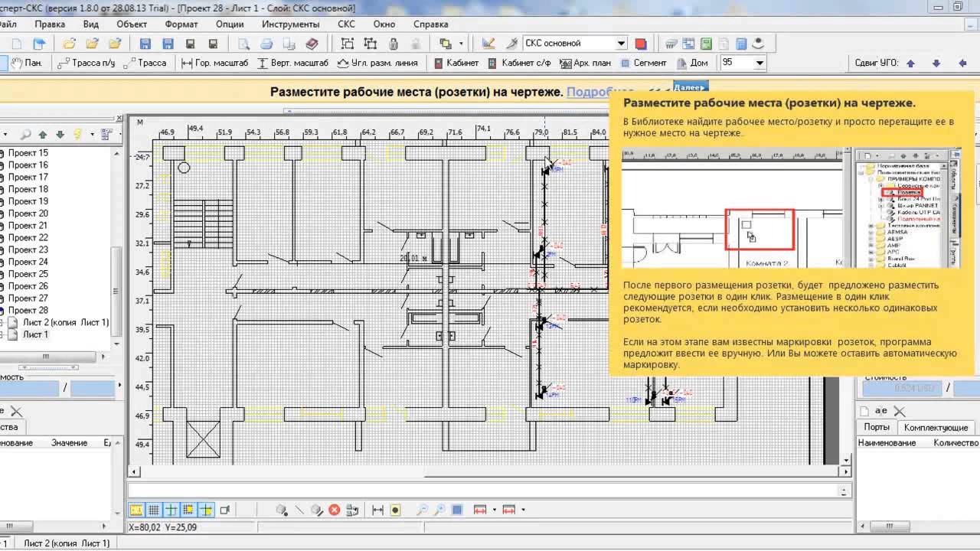Click the Сдвиг УГО down arrow
Image resolution: width=980 pixels, height=551 pixels.
point(936,63)
